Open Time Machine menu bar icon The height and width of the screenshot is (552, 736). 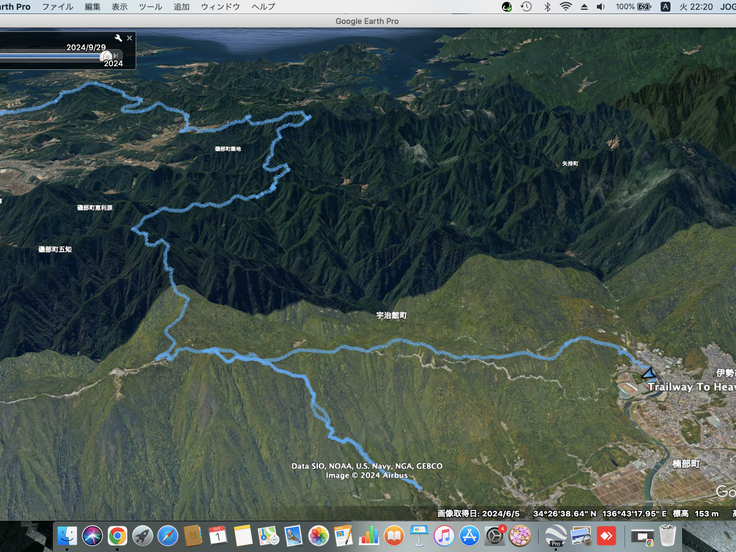[526, 6]
